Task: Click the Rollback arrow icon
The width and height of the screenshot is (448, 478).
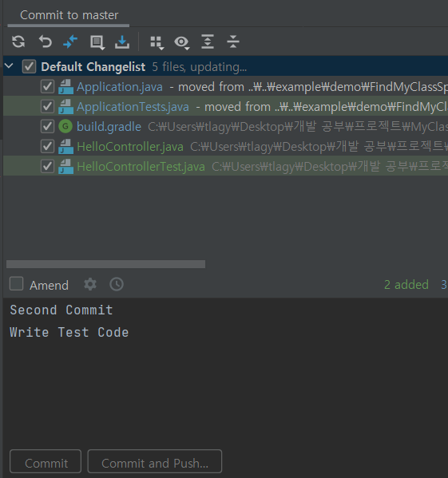Action: click(46, 41)
